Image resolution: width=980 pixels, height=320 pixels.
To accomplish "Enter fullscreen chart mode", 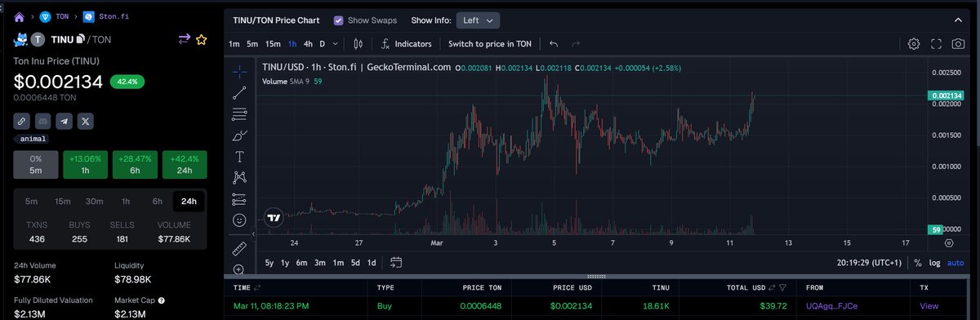I will coord(937,43).
